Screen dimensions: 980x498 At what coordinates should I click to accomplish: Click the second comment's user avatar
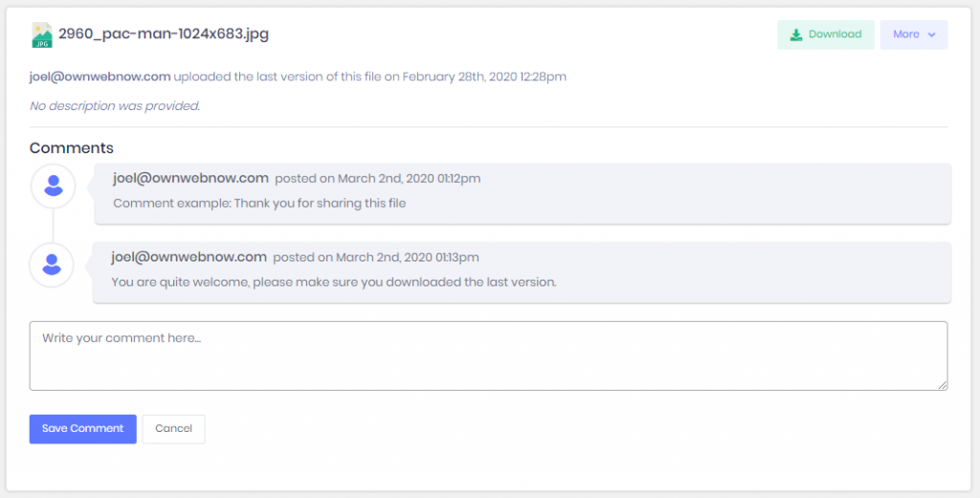(52, 264)
